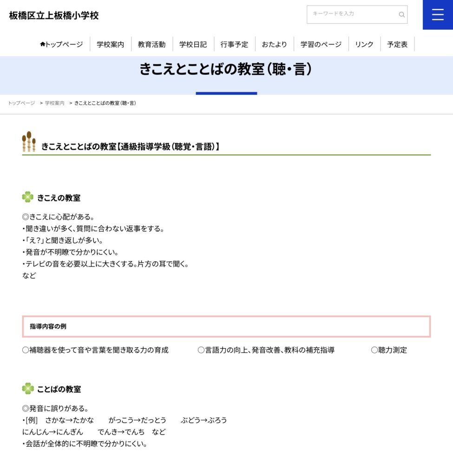Open 予定表 navigation item
Image resolution: width=453 pixels, height=476 pixels.
(x=397, y=44)
